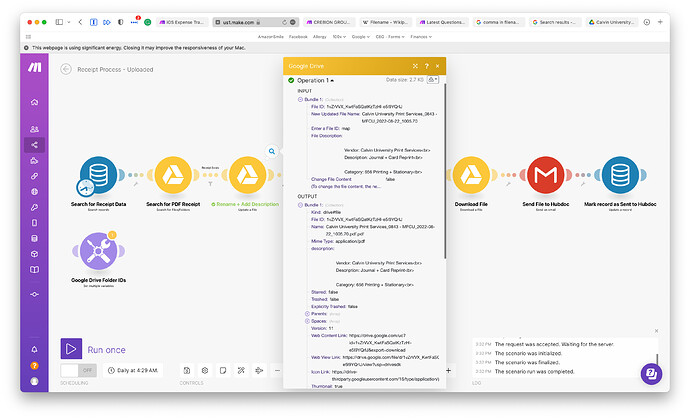
Task: Expand the Parents array
Action: tap(307, 314)
